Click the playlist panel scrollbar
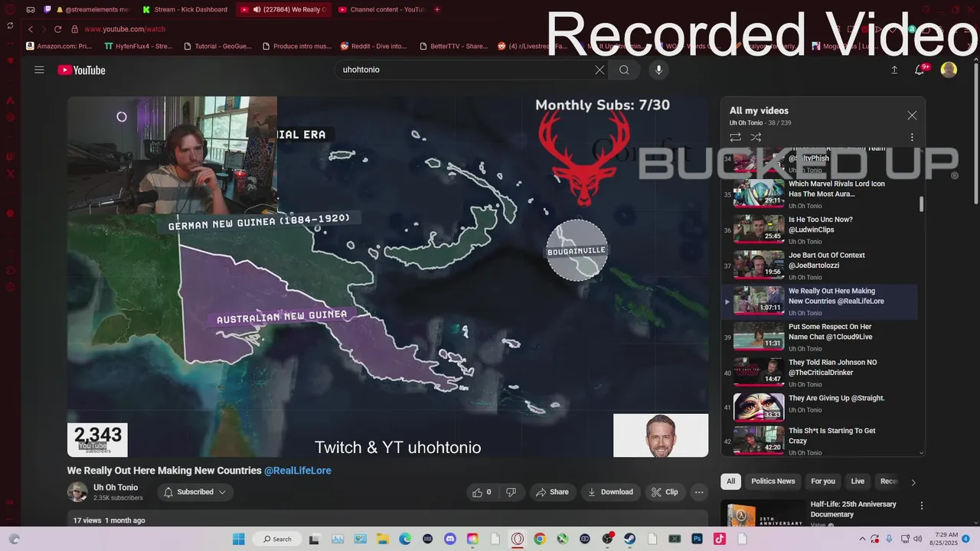980x551 pixels. [921, 204]
